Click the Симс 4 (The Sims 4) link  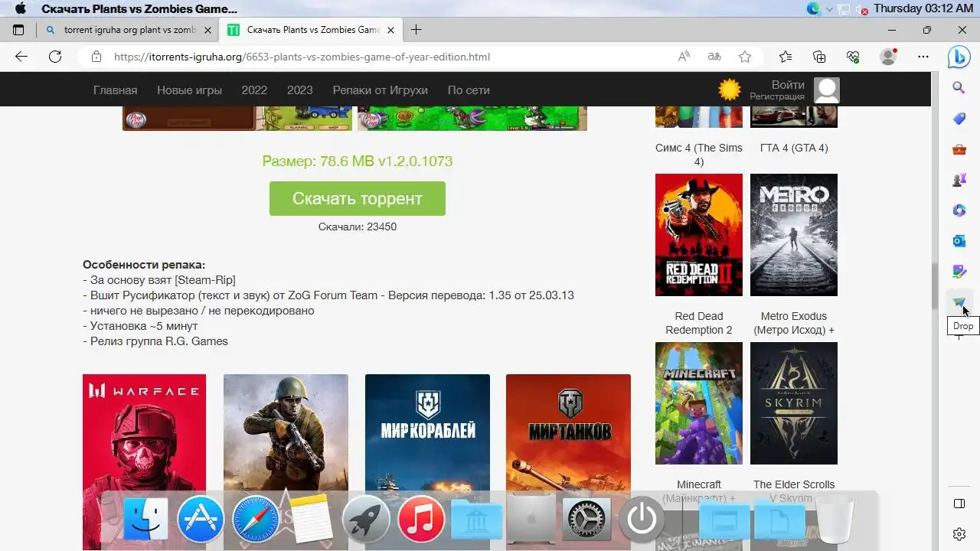[x=699, y=155]
